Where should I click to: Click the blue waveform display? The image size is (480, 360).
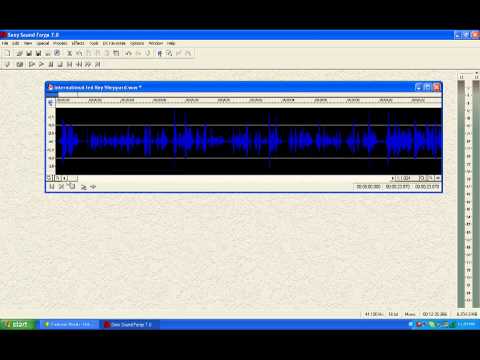pos(249,141)
